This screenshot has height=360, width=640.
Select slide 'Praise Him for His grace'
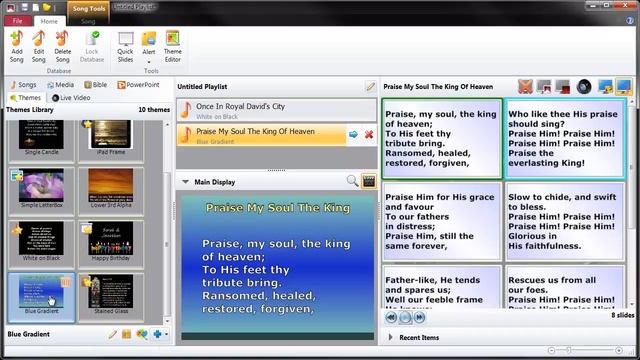pyautogui.click(x=442, y=221)
